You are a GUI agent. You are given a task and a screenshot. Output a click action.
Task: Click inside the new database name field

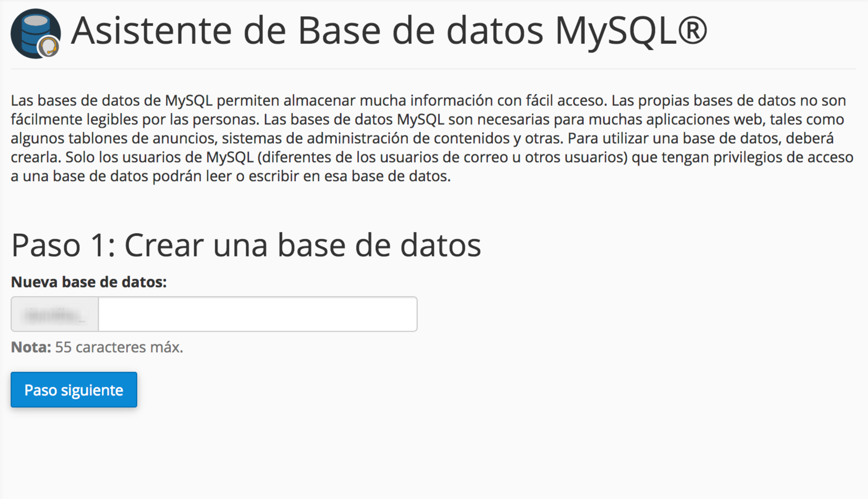(x=257, y=314)
